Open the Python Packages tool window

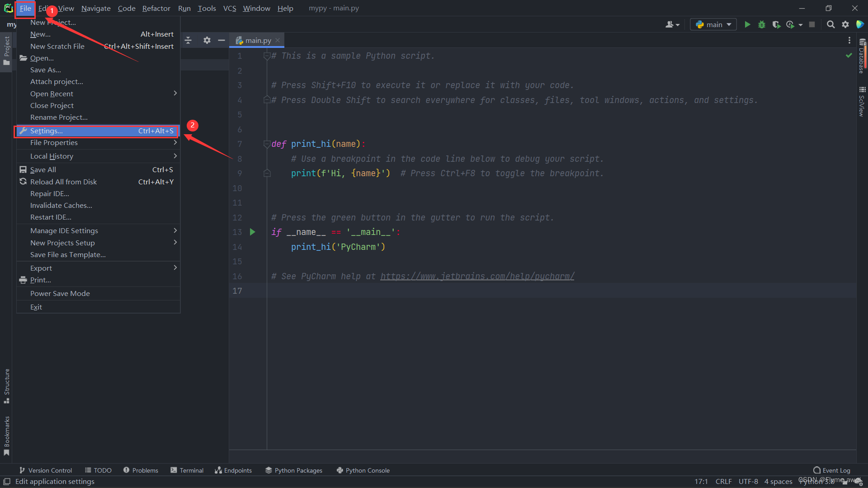pos(294,470)
